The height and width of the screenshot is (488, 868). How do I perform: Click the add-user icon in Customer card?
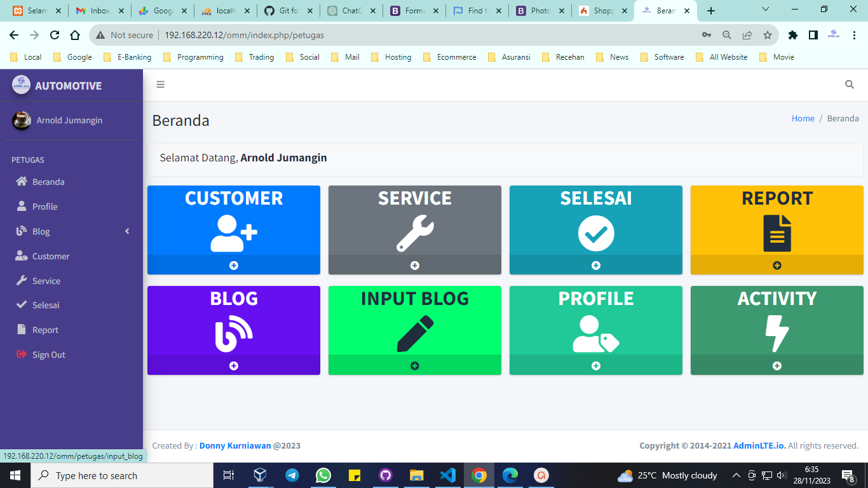[233, 233]
